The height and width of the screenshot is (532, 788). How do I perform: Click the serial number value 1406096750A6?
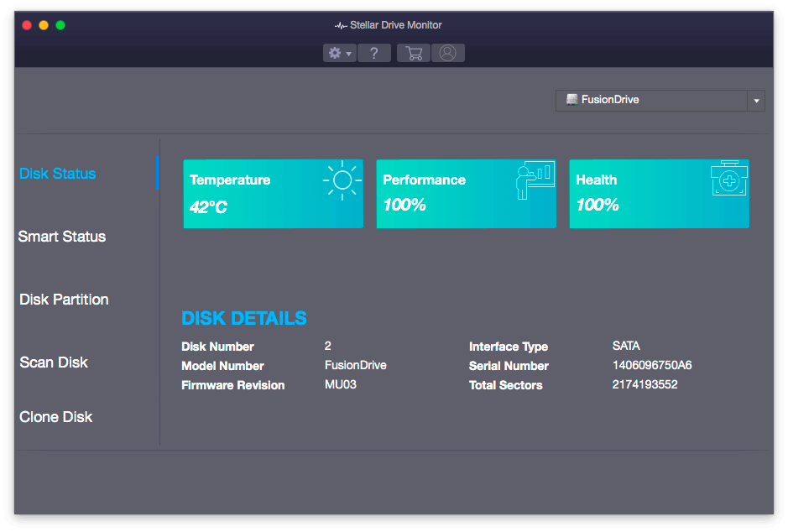[652, 365]
